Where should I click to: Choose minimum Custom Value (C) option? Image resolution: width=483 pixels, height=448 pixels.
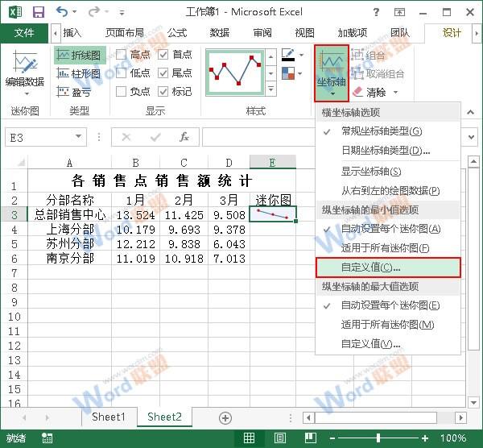(x=388, y=268)
